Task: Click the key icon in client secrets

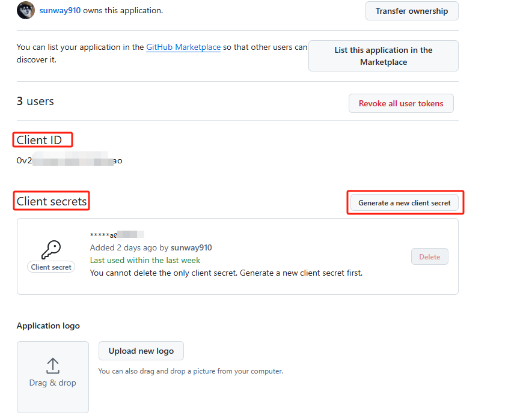Action: [x=51, y=249]
